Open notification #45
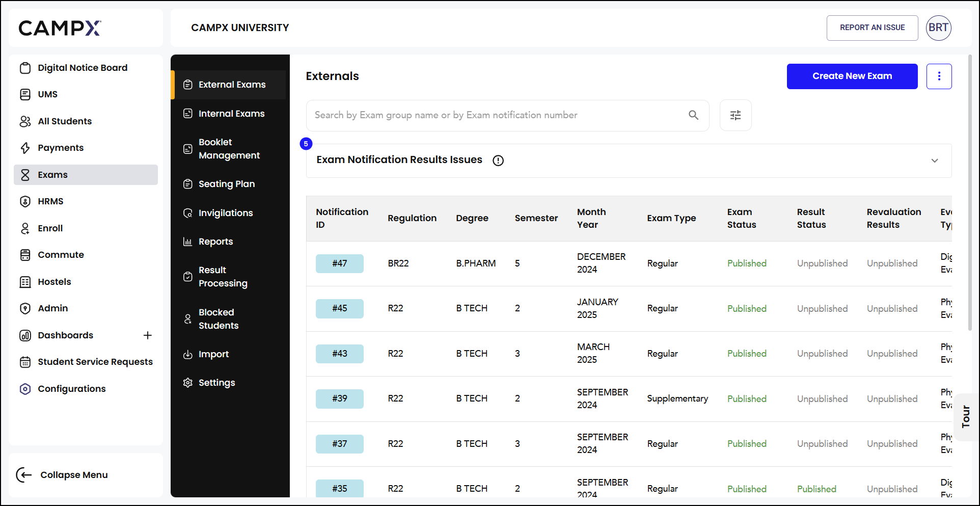Image resolution: width=980 pixels, height=506 pixels. (x=340, y=308)
